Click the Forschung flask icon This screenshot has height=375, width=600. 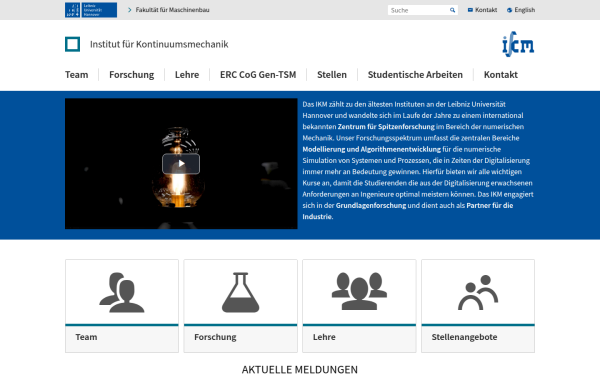point(240,292)
